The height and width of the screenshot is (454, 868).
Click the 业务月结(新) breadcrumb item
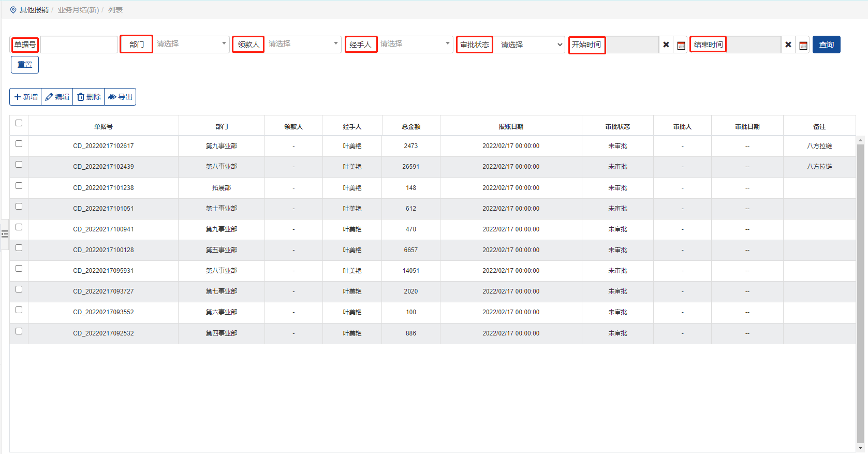coord(78,10)
